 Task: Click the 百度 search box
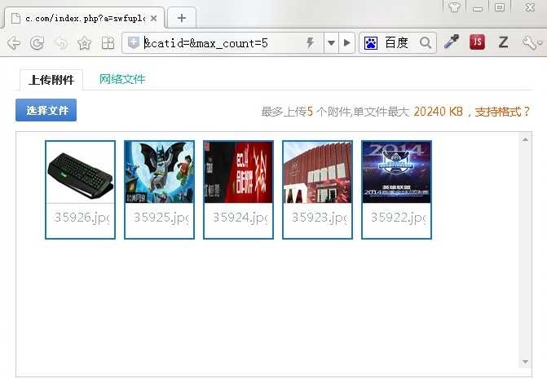(x=398, y=43)
